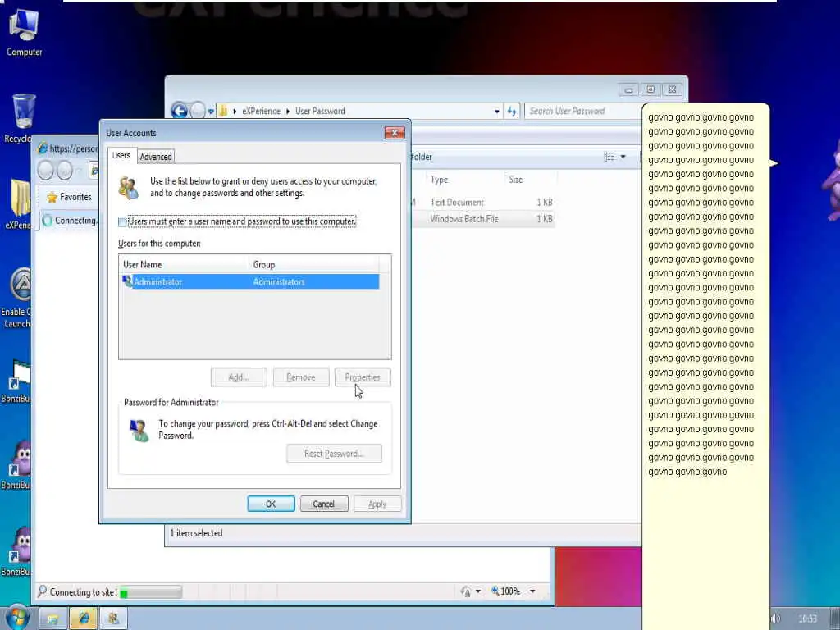Click the Connecting tab in Internet Explorer
This screenshot has width=840, height=630.
coord(70,220)
